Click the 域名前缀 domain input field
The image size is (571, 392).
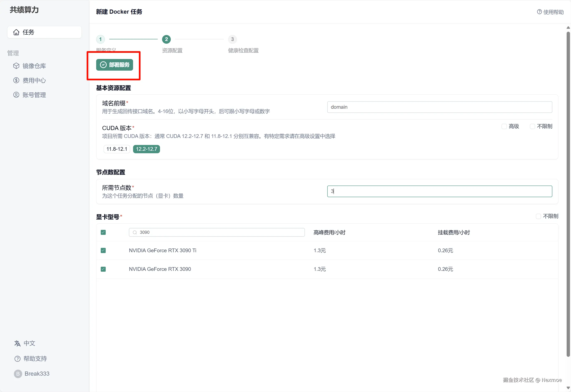click(440, 107)
